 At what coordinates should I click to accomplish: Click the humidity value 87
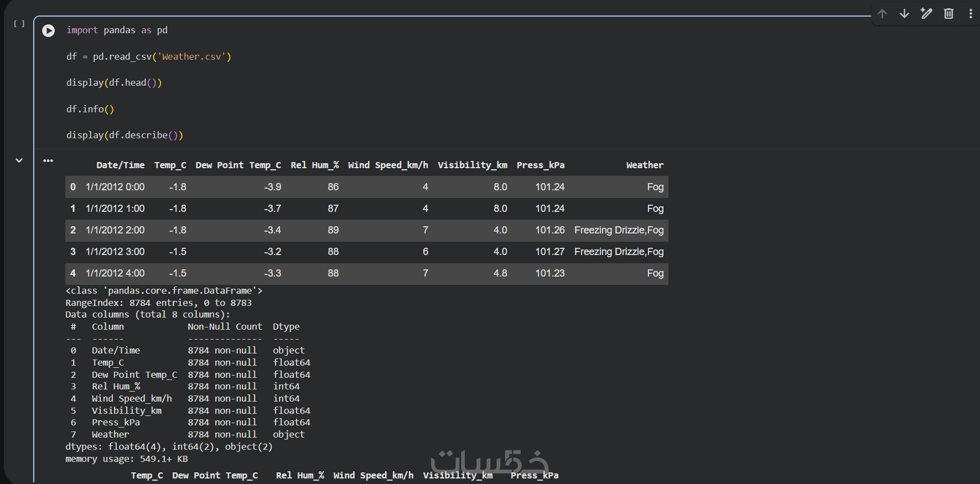click(333, 209)
